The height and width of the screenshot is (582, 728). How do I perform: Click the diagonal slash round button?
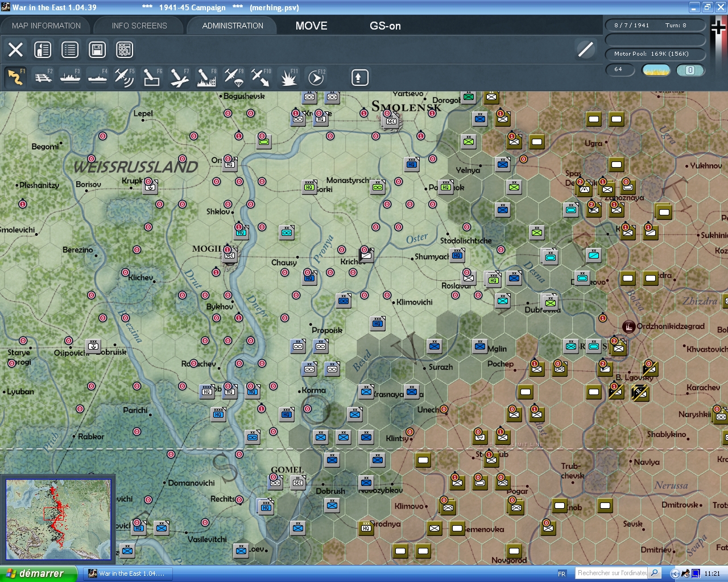click(x=585, y=49)
